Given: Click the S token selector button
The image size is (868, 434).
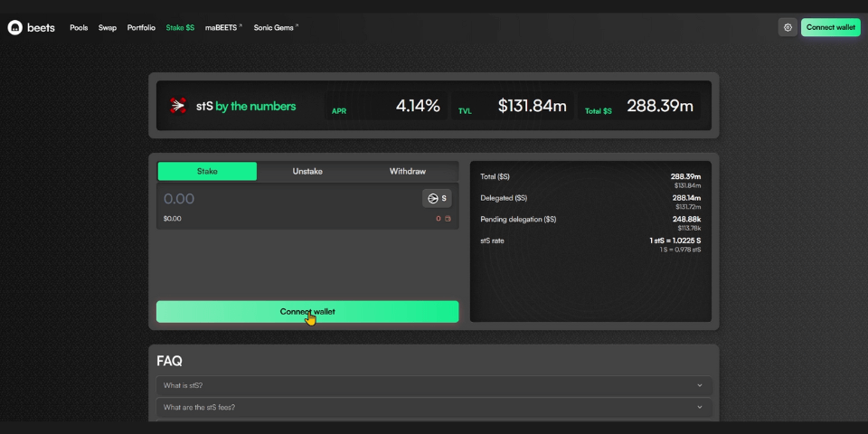Looking at the screenshot, I should pyautogui.click(x=436, y=198).
